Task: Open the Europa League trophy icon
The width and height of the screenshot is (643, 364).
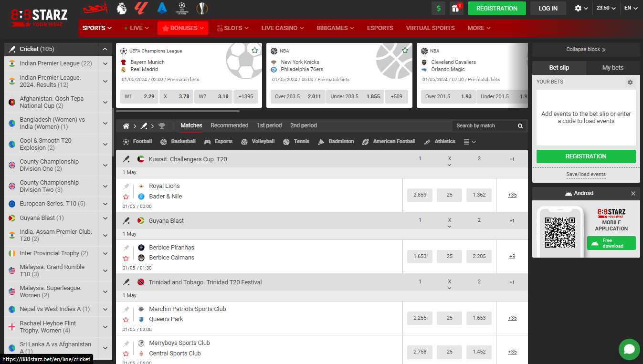Action: point(202,8)
